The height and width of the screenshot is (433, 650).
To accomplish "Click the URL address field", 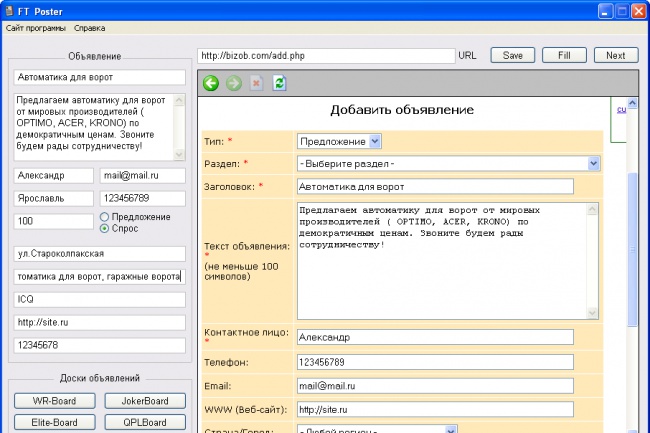I will pyautogui.click(x=324, y=56).
